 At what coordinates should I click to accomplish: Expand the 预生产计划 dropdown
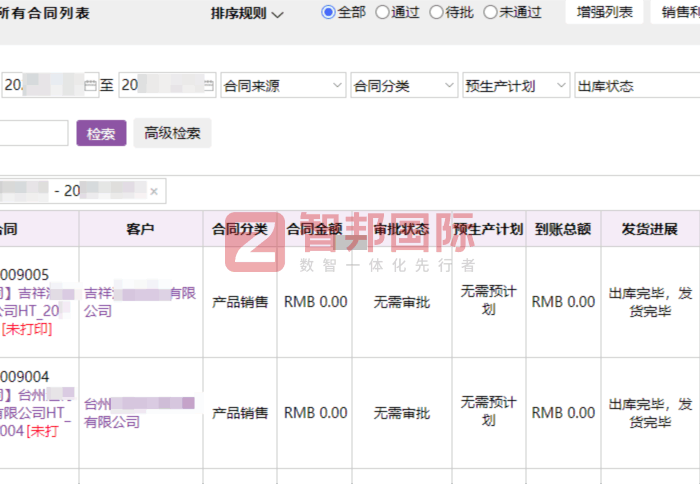pyautogui.click(x=515, y=86)
